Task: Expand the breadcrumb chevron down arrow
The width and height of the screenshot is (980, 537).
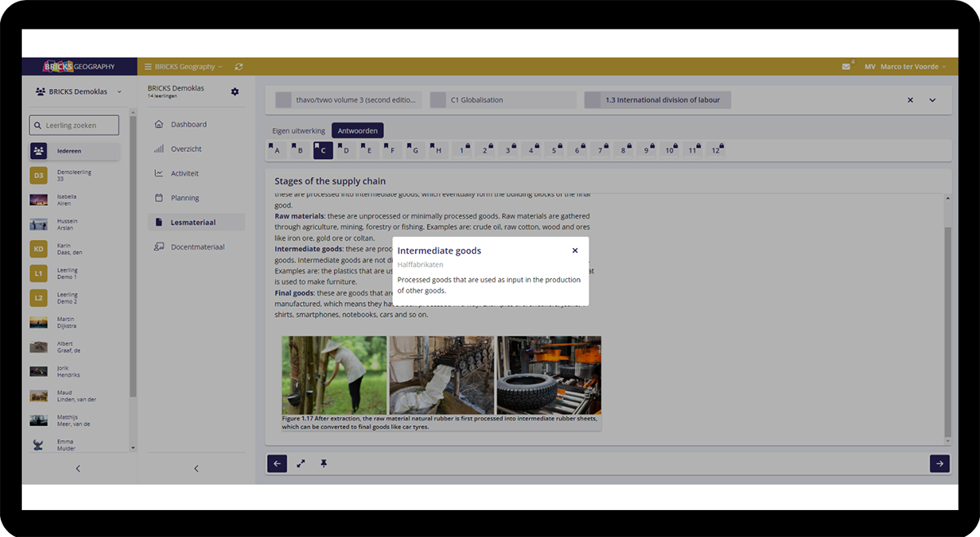Action: (933, 100)
